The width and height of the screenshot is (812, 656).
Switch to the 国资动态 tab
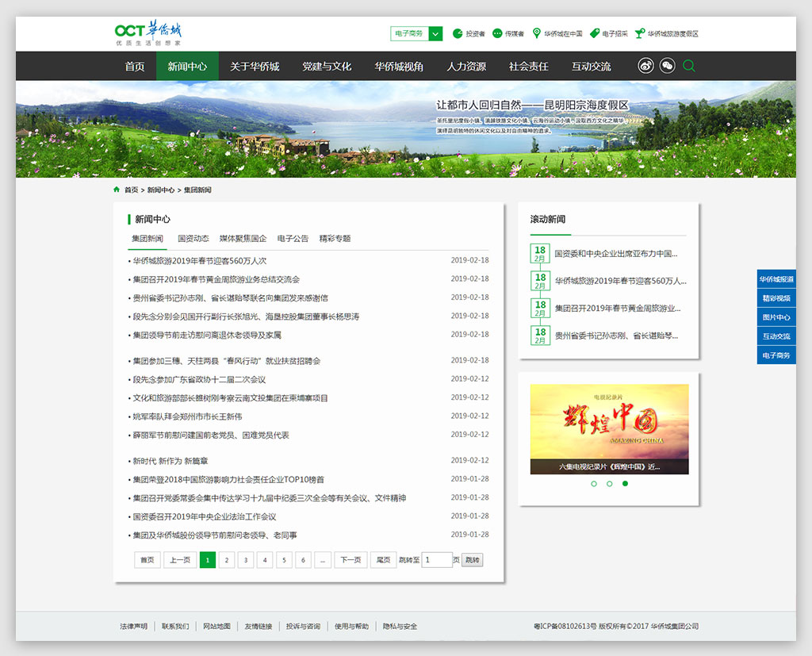193,238
